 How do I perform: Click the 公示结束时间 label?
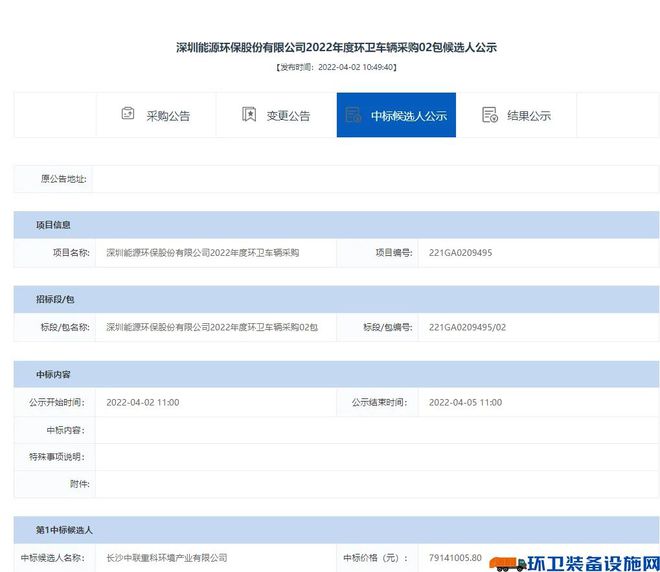[x=380, y=402]
